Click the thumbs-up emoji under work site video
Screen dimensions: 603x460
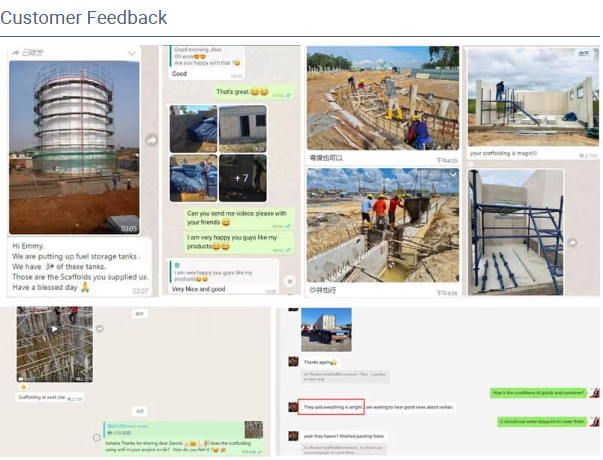pos(23,387)
